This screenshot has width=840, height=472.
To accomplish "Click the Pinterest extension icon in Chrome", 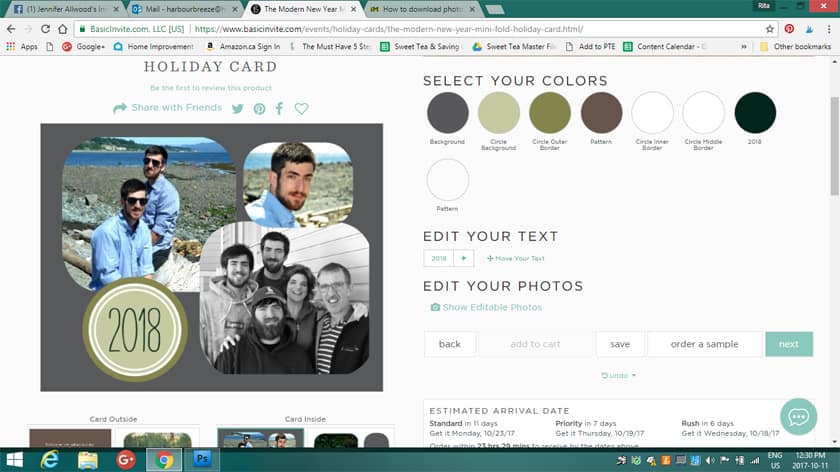I will point(789,29).
